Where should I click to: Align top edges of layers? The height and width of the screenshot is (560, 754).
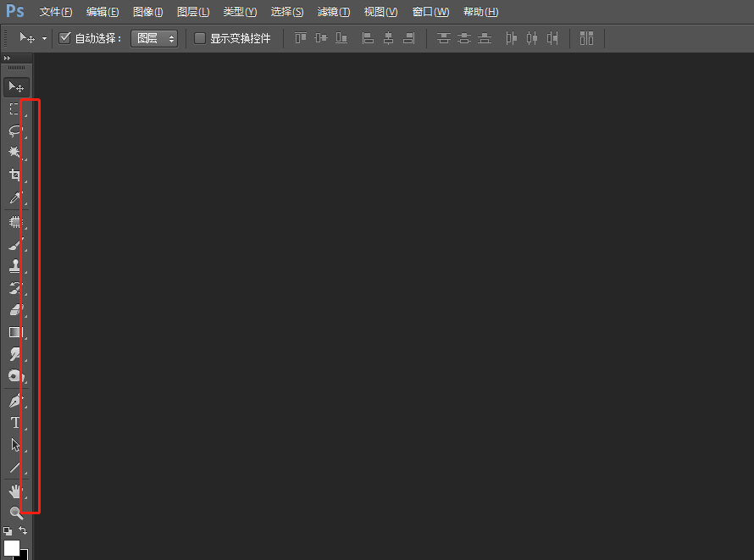coord(301,37)
